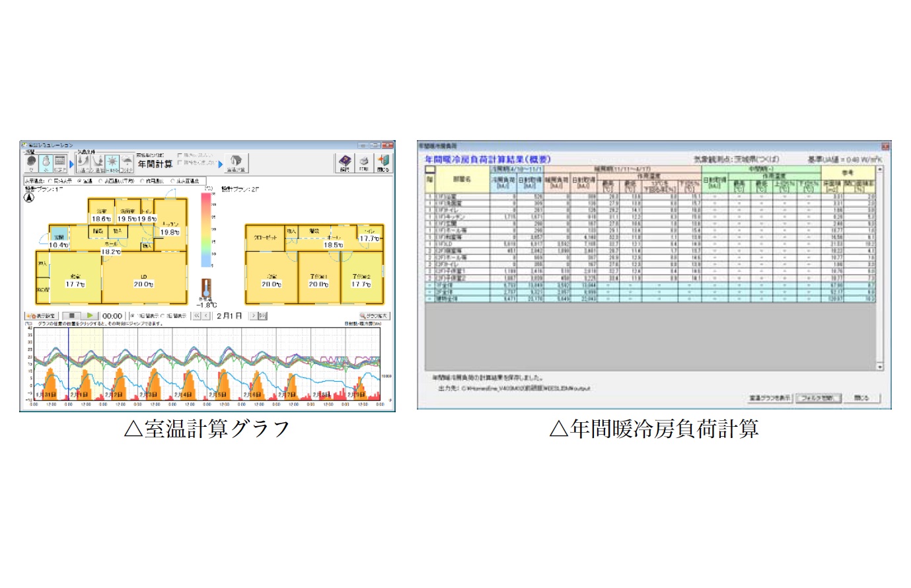Go to next day arrow
The image size is (911, 588).
coord(252,316)
